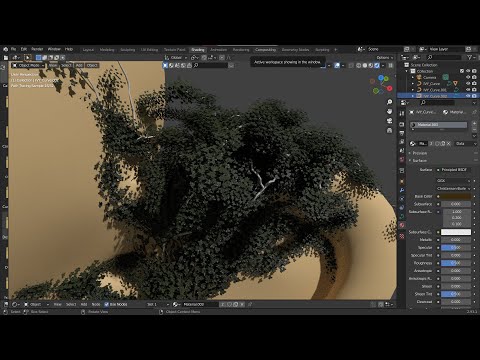Open the viewport Select menu
The image size is (480, 360).
point(66,65)
